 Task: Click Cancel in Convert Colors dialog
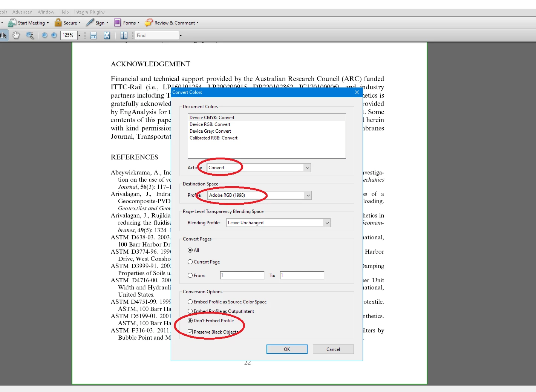pyautogui.click(x=333, y=349)
